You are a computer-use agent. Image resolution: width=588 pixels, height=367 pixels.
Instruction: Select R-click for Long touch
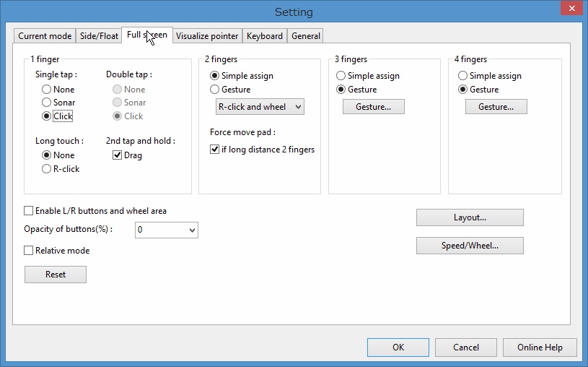[x=47, y=169]
